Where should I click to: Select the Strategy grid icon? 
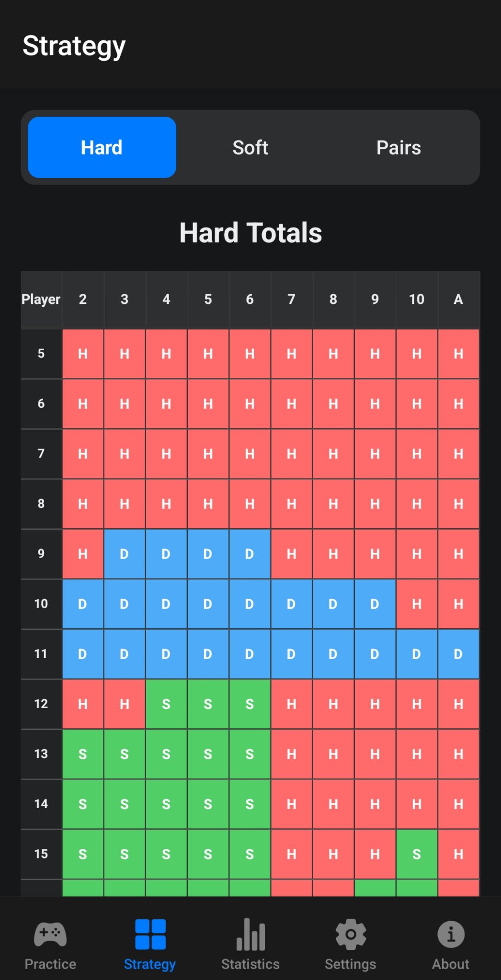pyautogui.click(x=150, y=932)
